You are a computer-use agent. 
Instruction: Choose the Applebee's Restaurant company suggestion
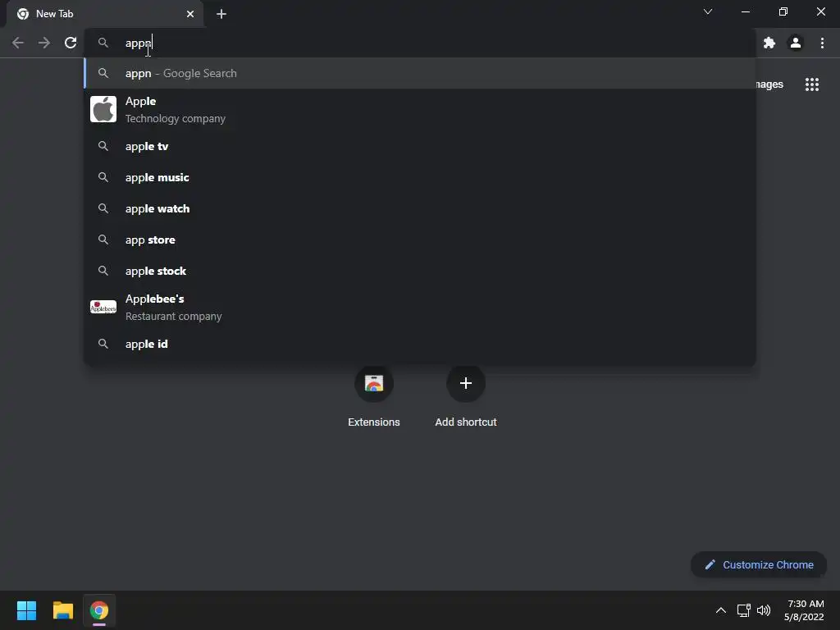click(x=420, y=307)
